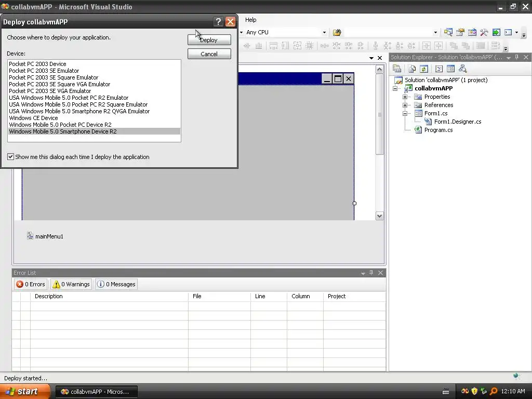Screen dimensions: 532x399
Task: Open the Windows start menu
Action: point(24,391)
